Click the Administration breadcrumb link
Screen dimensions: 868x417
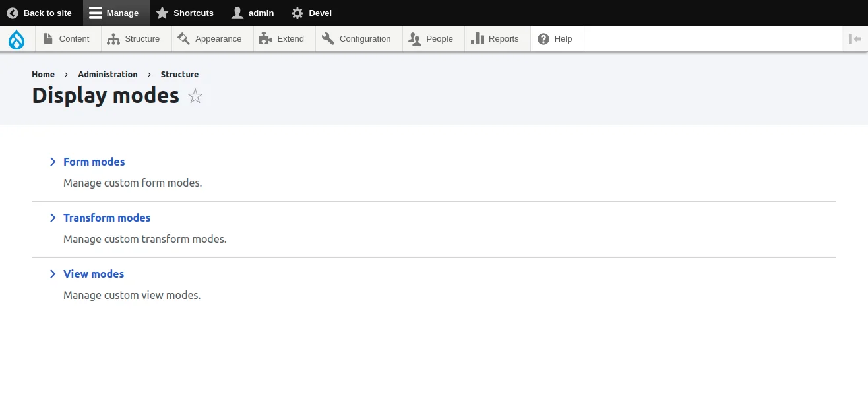click(108, 74)
